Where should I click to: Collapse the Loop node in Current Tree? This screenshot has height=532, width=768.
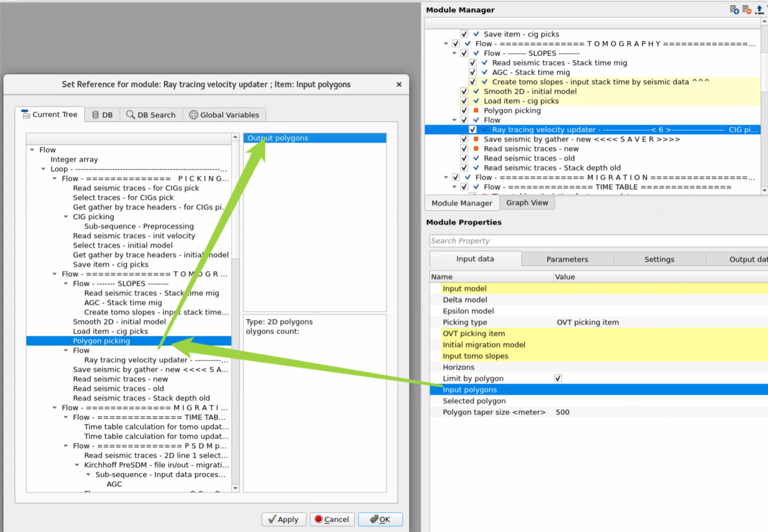[43, 169]
